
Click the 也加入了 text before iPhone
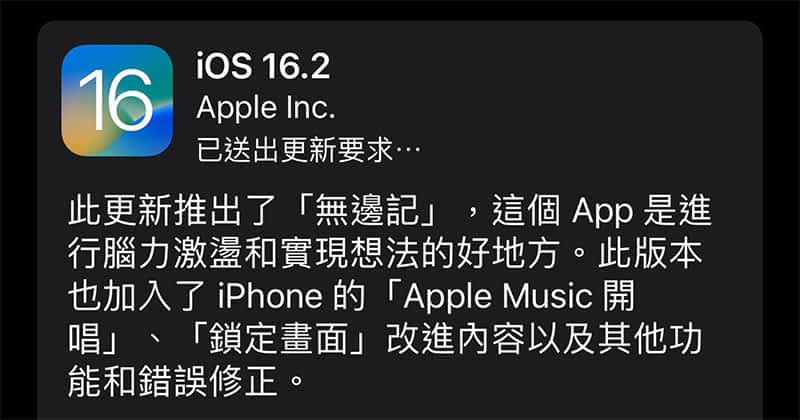[x=138, y=296]
